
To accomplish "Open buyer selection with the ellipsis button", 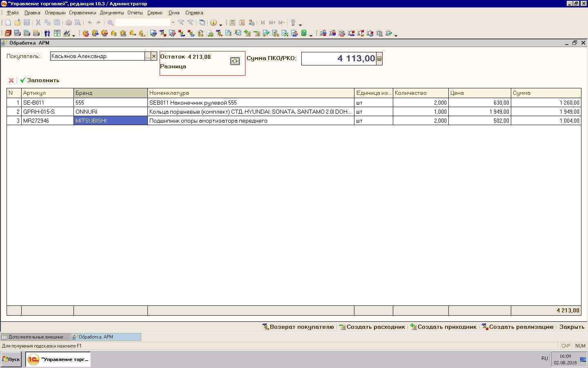I will point(147,56).
